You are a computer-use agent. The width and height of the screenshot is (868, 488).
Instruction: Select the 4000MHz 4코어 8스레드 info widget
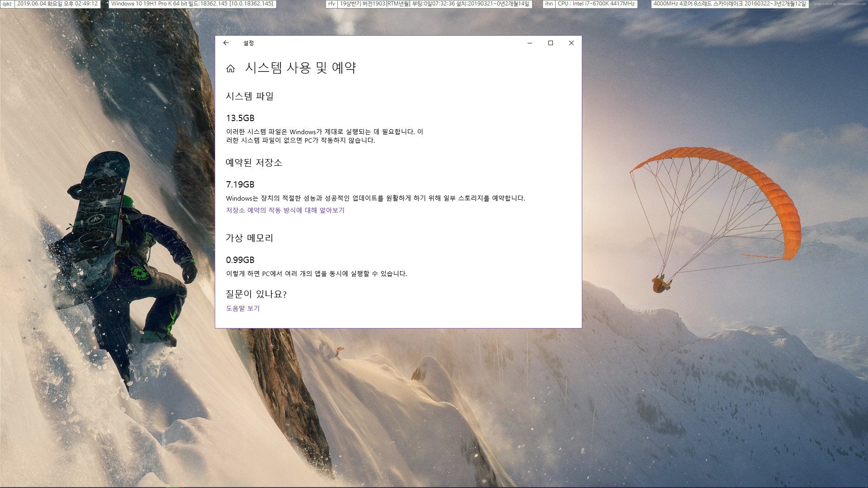click(x=730, y=4)
